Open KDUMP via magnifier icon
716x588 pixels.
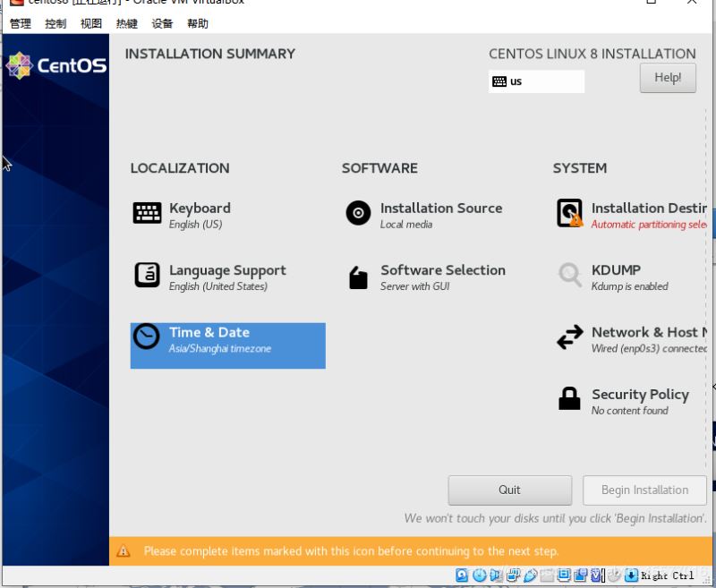(x=569, y=275)
